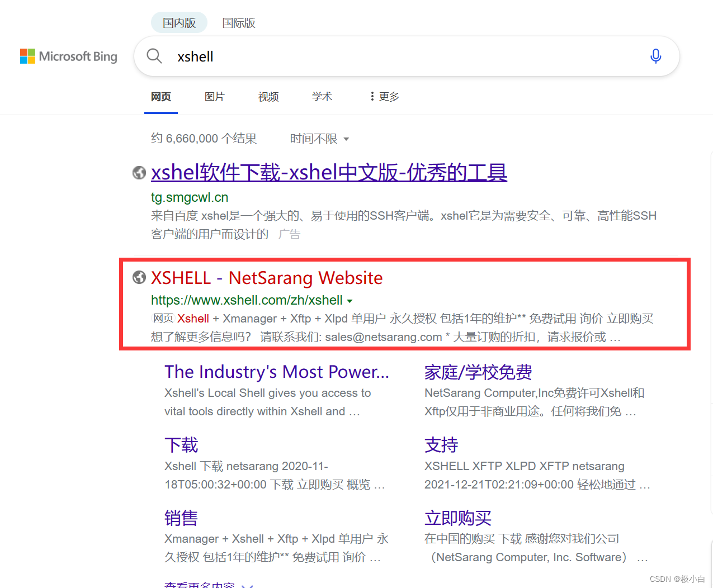Image resolution: width=713 pixels, height=588 pixels.
Task: Open the 时间不限 time filter dropdown
Action: click(319, 139)
